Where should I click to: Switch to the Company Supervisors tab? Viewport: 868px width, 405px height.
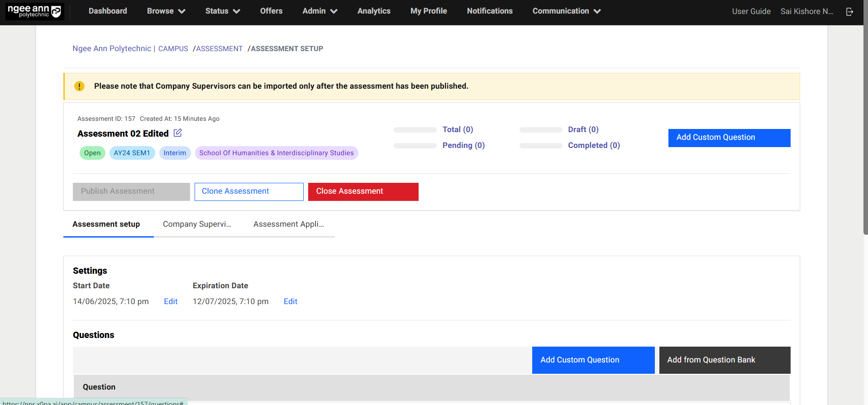tap(197, 224)
